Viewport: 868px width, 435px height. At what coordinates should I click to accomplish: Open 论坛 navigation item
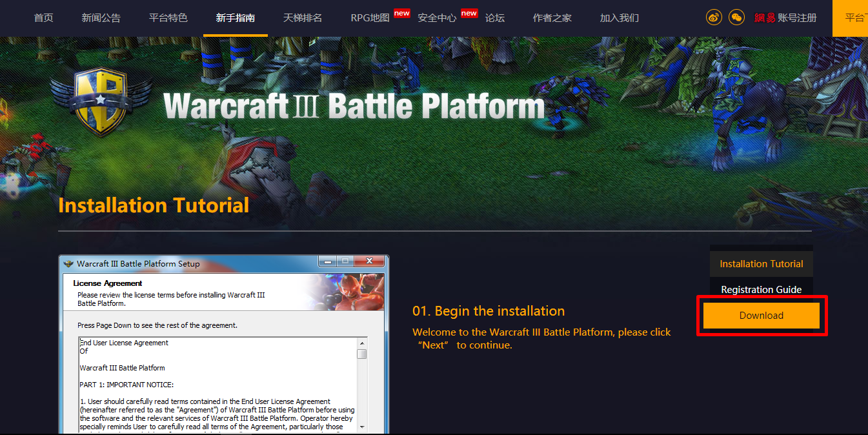[495, 17]
